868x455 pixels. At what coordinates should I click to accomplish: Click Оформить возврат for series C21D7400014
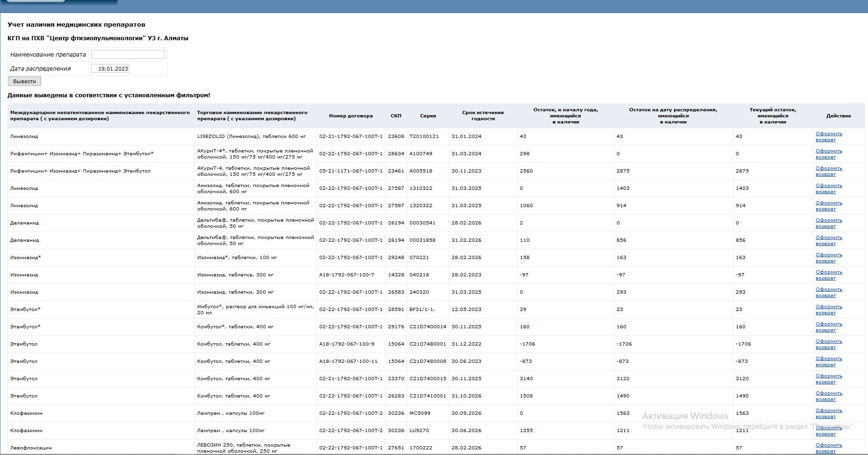point(829,327)
